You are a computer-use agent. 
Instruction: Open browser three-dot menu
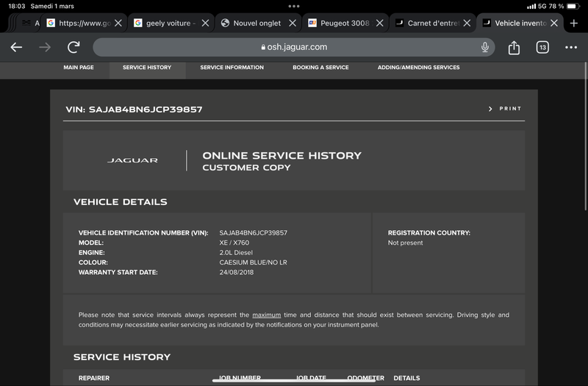point(571,47)
